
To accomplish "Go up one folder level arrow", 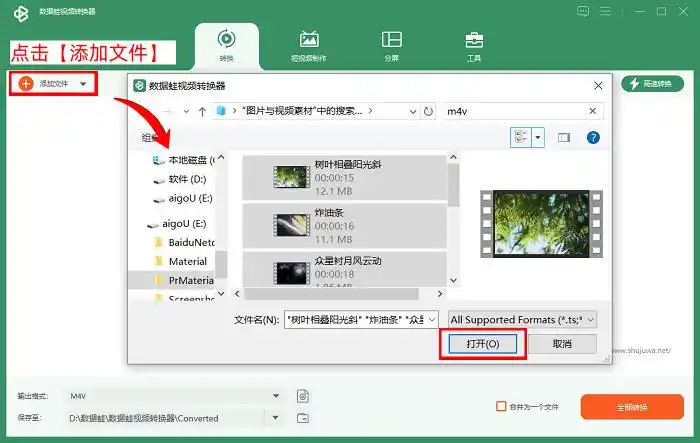I will click(202, 111).
